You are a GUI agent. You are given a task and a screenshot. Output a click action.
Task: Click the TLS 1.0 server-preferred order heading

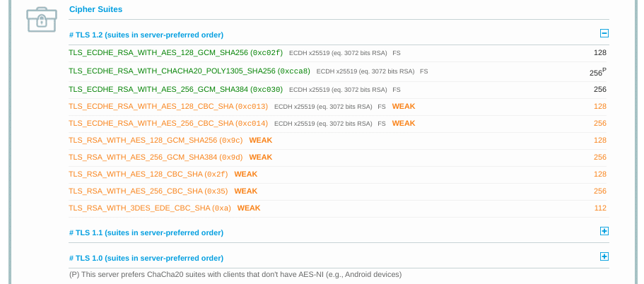coord(146,258)
